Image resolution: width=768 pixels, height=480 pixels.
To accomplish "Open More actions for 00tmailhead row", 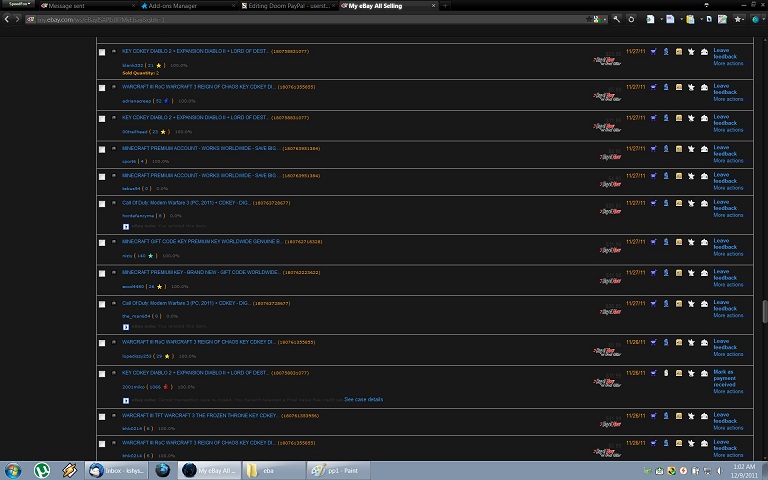I will [728, 130].
